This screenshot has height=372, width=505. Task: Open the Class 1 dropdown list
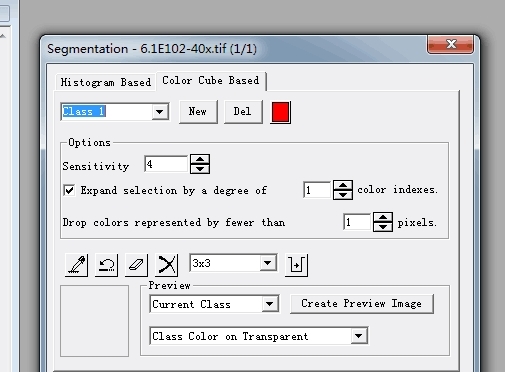(160, 112)
